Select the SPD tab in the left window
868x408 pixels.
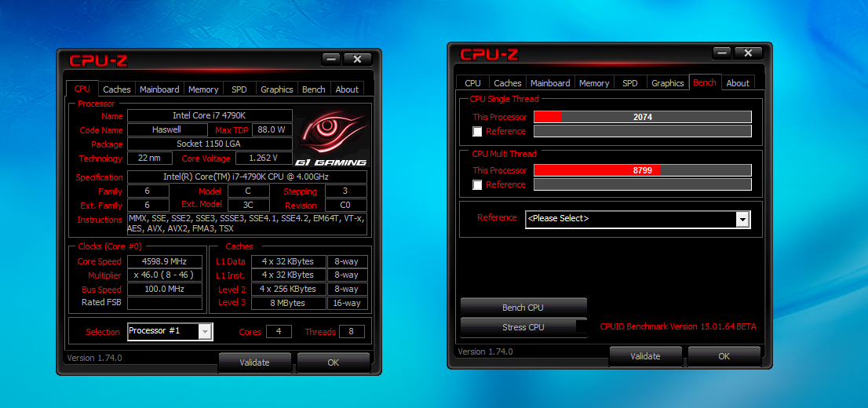[x=239, y=89]
